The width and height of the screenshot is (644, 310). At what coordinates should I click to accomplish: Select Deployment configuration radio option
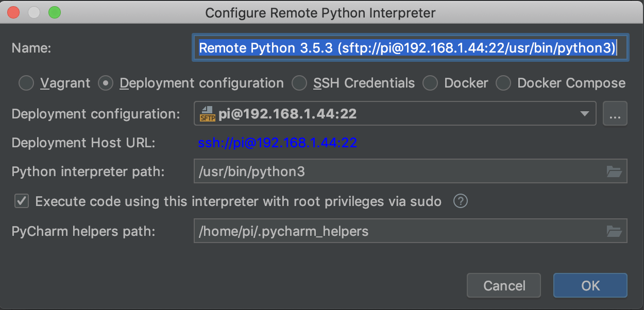point(106,83)
